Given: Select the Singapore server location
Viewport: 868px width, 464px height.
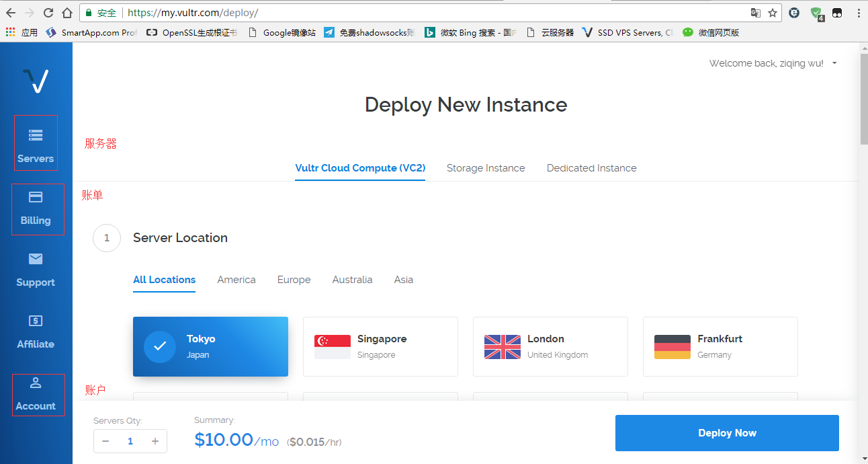Looking at the screenshot, I should tap(380, 346).
